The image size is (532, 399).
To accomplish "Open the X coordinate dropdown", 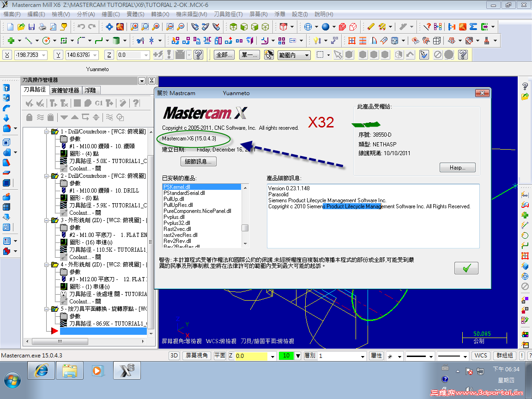I will [x=43, y=55].
